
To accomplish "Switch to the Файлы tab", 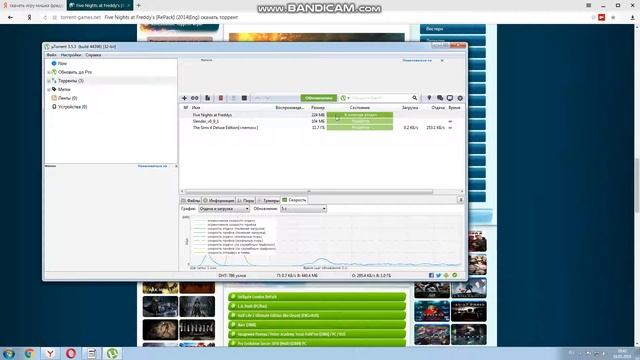I will (x=190, y=200).
